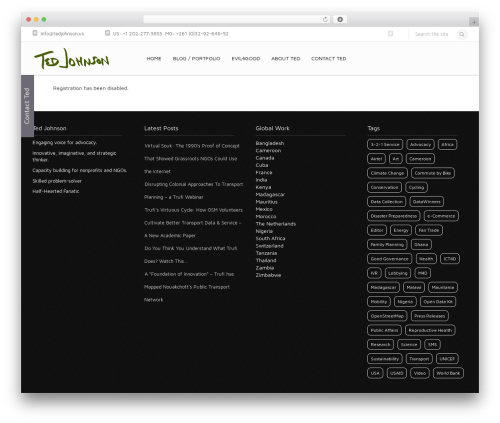Reload the page with browser refresh icon
Image resolution: width=500 pixels, height=423 pixels.
[x=325, y=19]
